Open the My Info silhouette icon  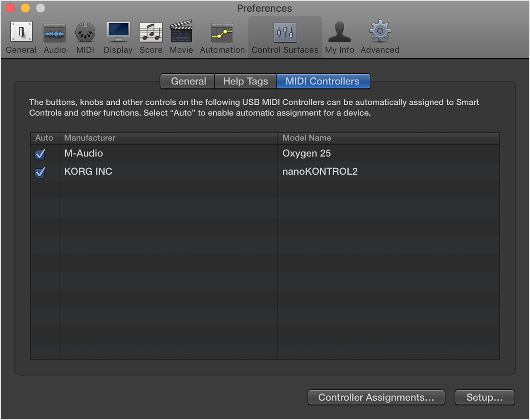pos(340,32)
